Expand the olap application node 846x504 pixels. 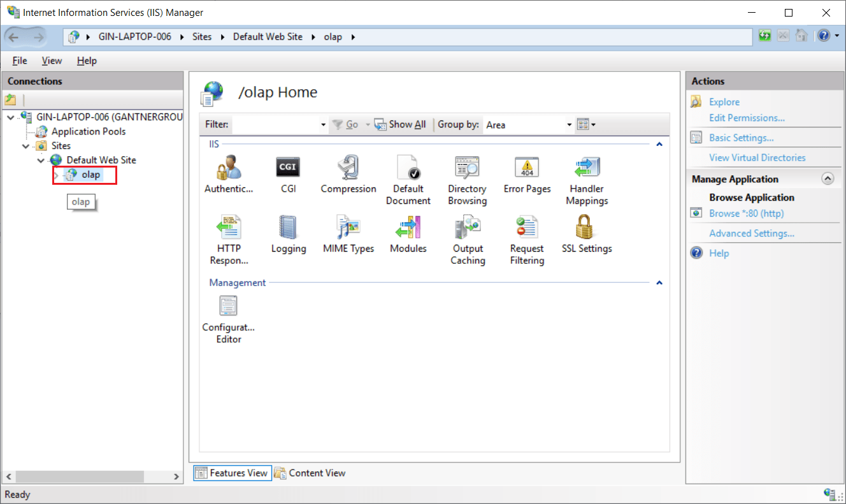pos(56,175)
